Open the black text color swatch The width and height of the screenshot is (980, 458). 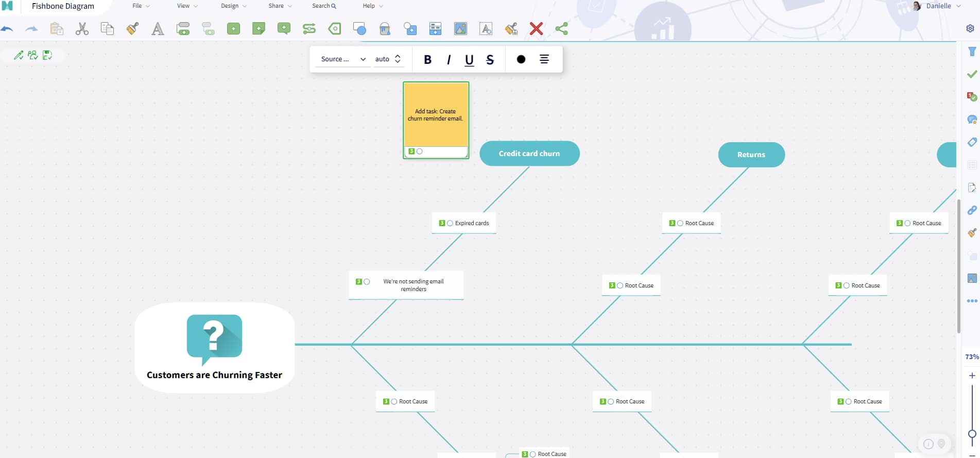521,59
